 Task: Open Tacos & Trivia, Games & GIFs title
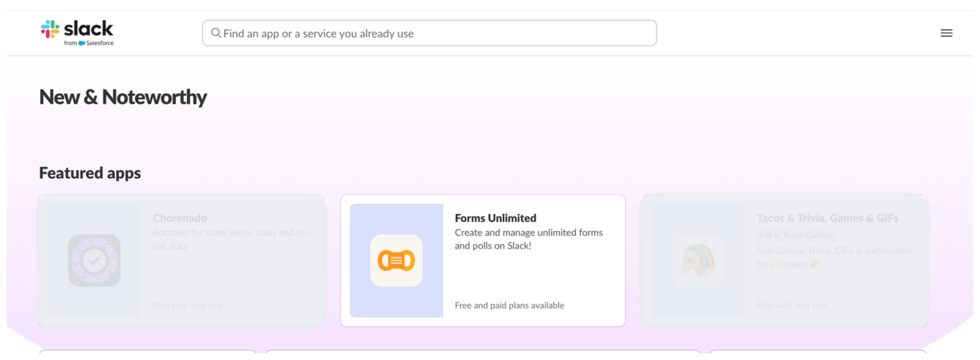point(827,218)
